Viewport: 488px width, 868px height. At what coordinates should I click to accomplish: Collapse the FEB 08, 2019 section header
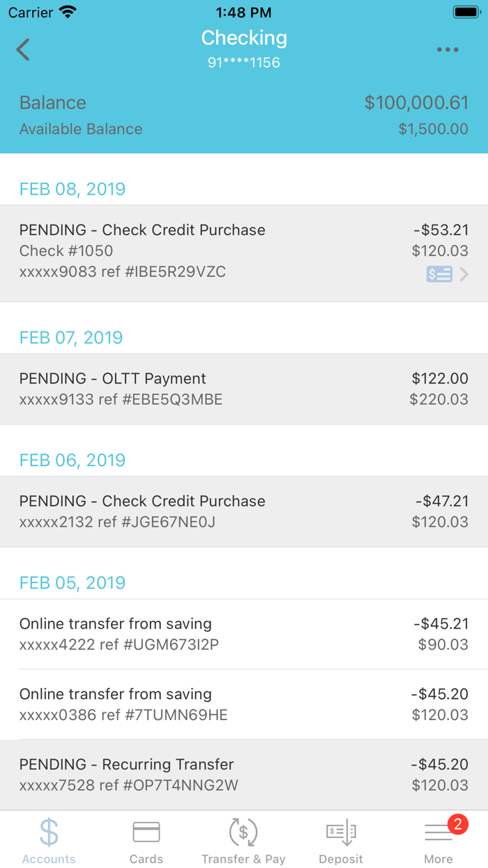tap(73, 188)
